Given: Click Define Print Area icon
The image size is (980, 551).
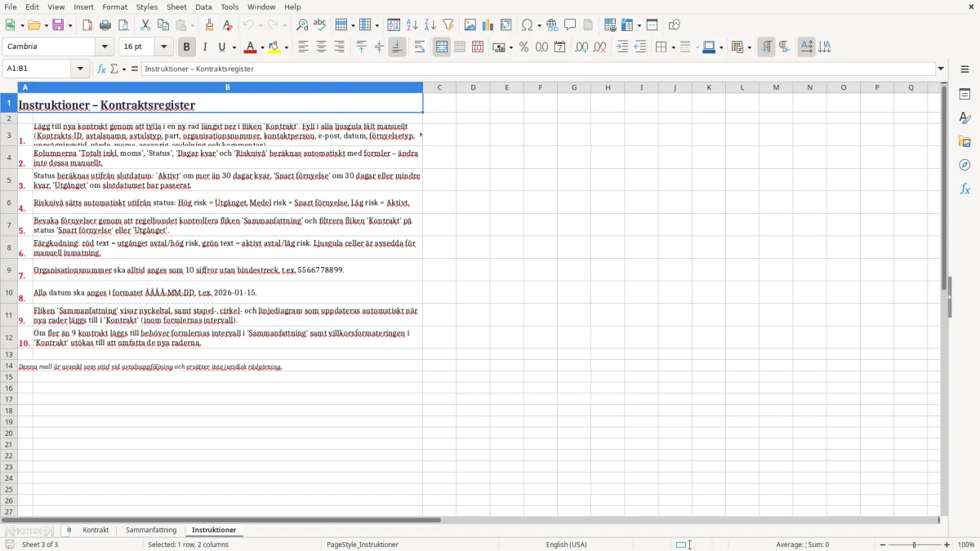Looking at the screenshot, I should point(610,25).
